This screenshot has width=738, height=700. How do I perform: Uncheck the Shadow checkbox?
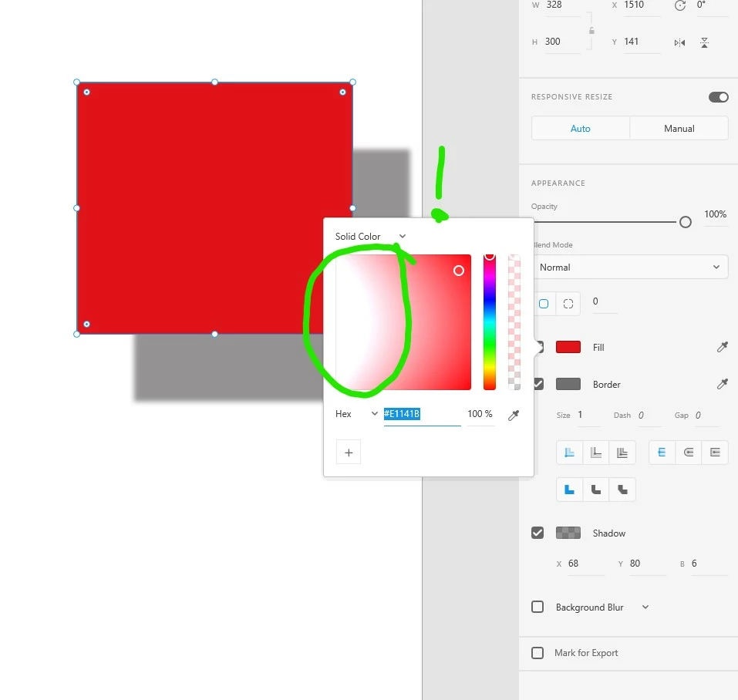point(537,533)
